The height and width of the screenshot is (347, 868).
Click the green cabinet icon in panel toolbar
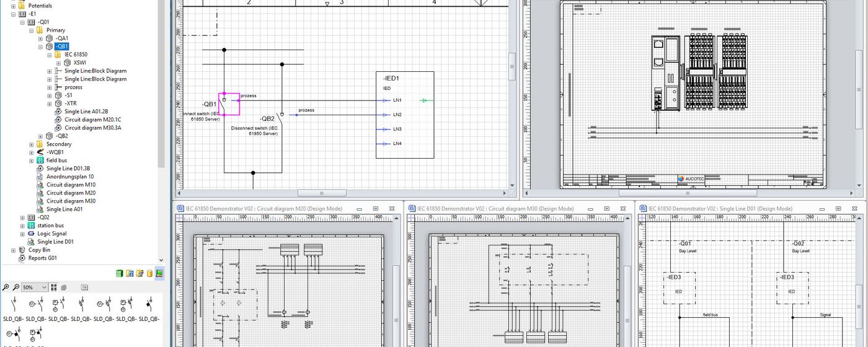(x=120, y=273)
